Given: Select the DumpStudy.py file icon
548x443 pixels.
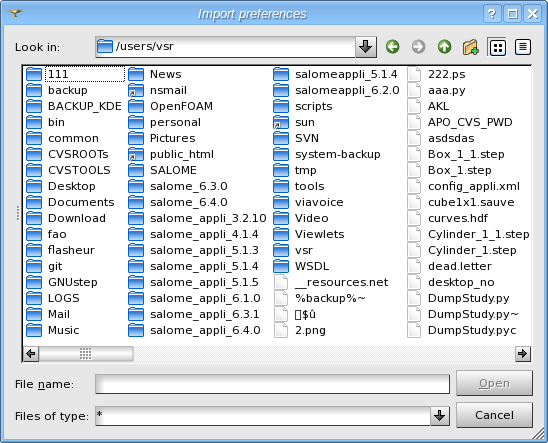Looking at the screenshot, I should [414, 298].
